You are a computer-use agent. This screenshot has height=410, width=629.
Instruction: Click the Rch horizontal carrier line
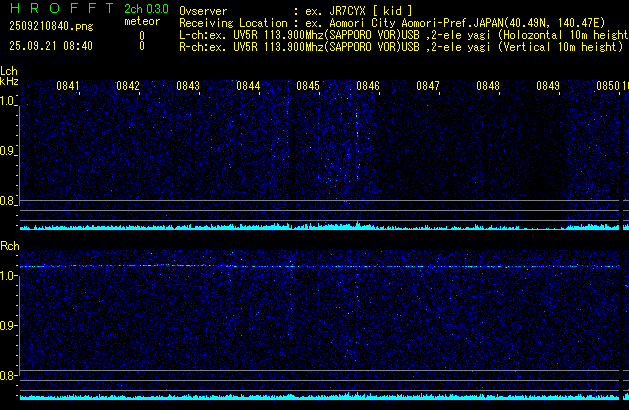(300, 266)
